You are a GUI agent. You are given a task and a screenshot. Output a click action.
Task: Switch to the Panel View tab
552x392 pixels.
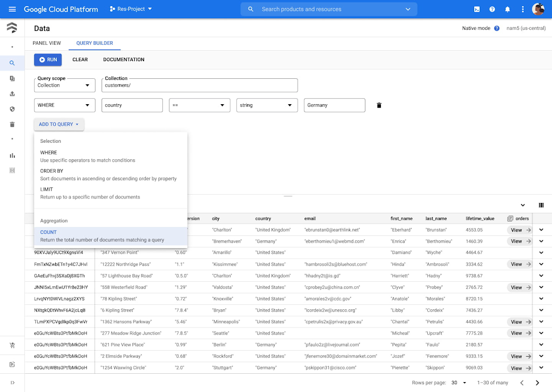tap(47, 43)
